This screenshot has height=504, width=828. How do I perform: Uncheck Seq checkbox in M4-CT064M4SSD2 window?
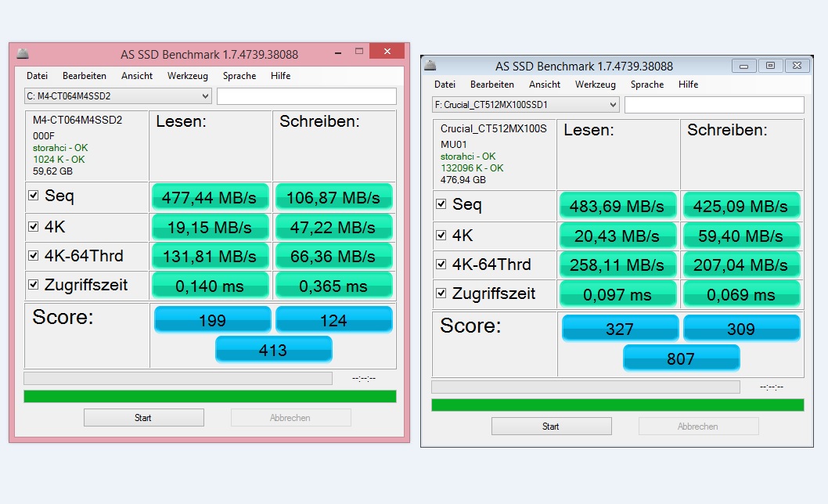click(34, 196)
